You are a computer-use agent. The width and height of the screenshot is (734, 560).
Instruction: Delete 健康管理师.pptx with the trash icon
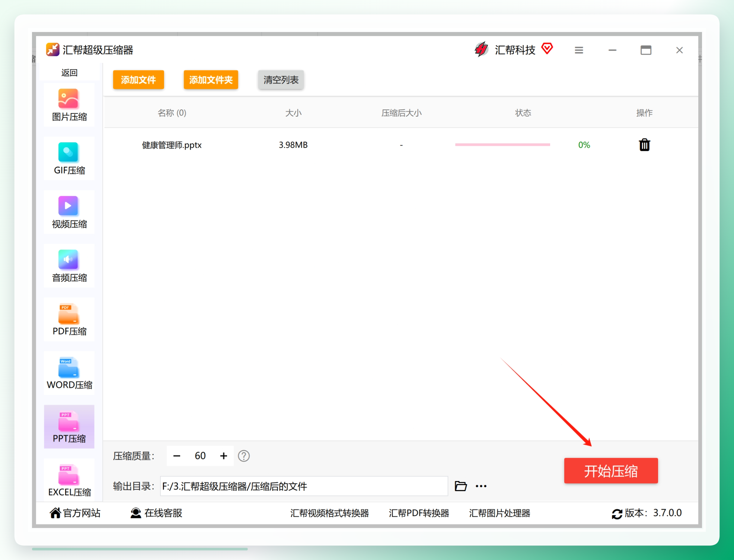644,145
